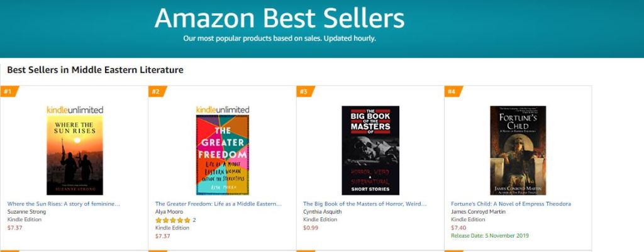Click the Where the Sun Rises title link
This screenshot has width=644, height=252.
[64, 204]
